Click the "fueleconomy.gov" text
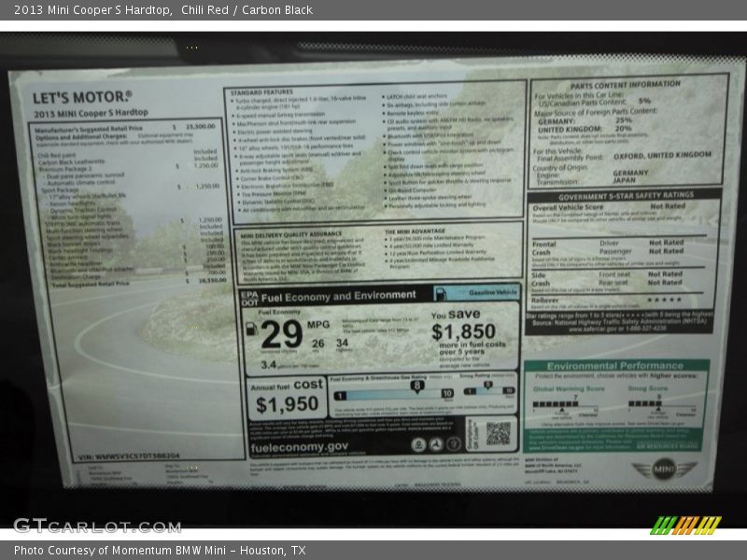The image size is (747, 560). [299, 447]
